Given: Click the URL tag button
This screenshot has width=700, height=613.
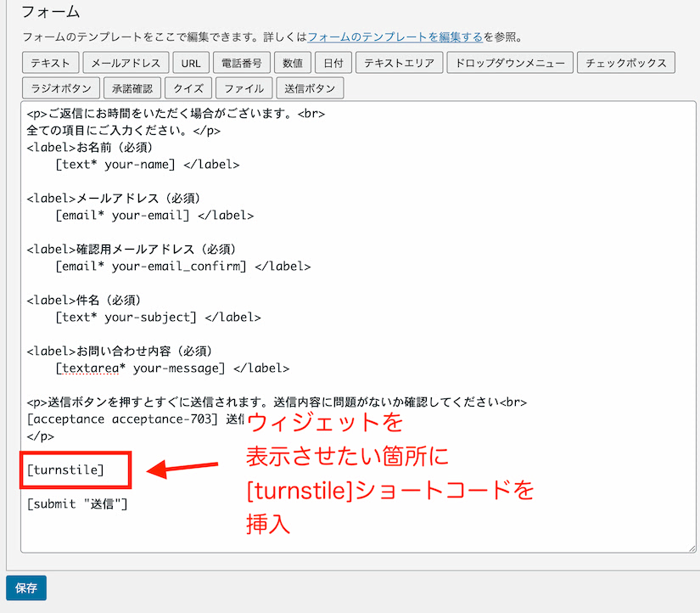Looking at the screenshot, I should (x=191, y=63).
